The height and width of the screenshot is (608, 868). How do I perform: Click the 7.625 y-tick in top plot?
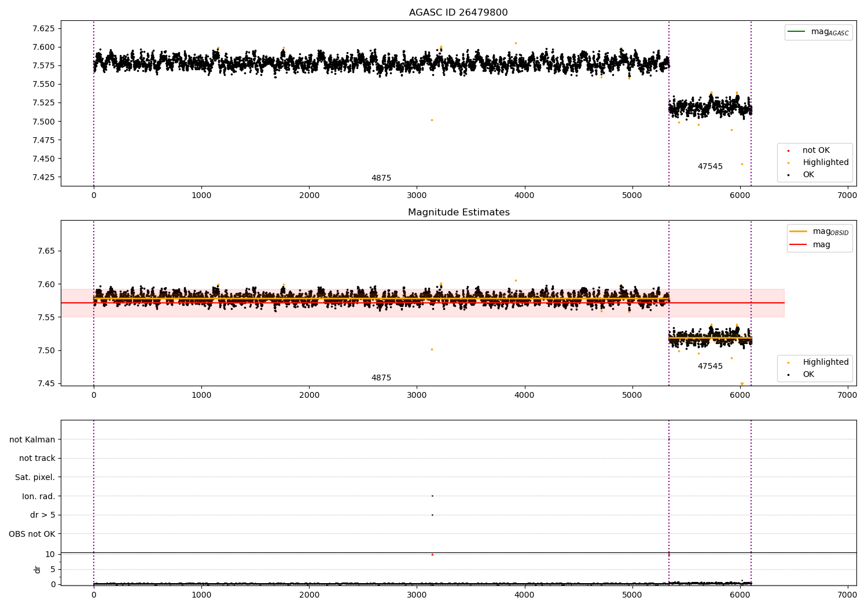point(43,28)
